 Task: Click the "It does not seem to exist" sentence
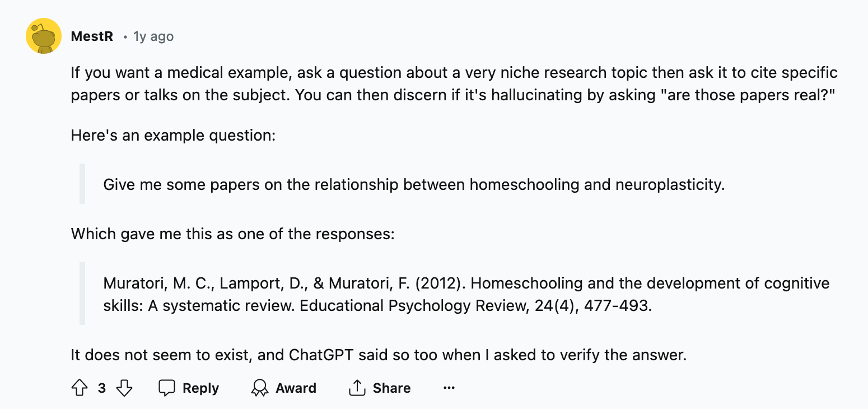coord(378,355)
